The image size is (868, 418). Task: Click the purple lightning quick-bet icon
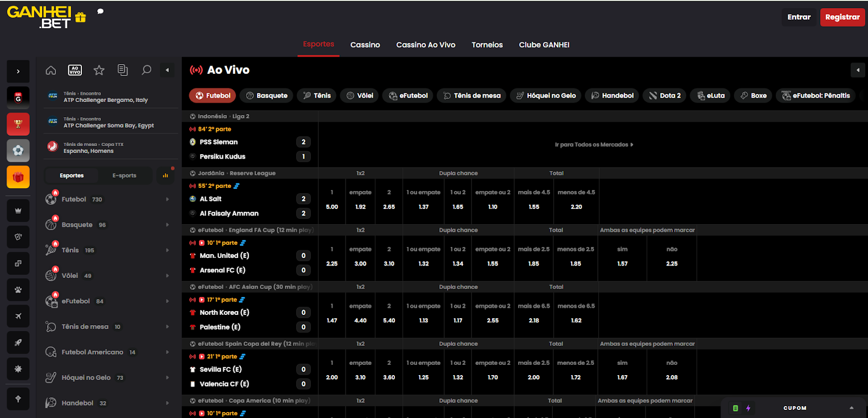click(748, 408)
